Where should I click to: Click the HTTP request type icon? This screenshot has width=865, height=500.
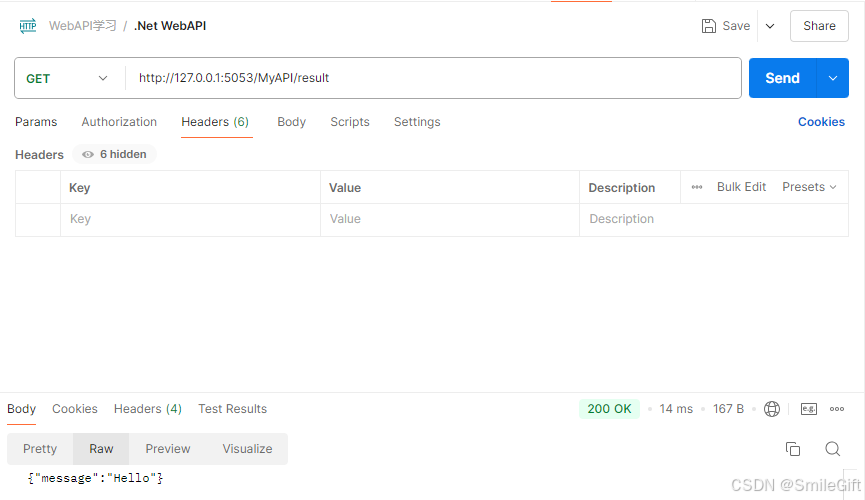click(x=28, y=26)
